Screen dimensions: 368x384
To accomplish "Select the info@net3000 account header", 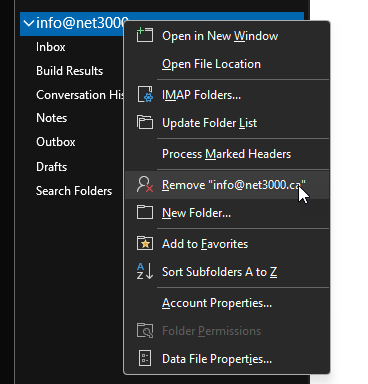I will pos(82,23).
